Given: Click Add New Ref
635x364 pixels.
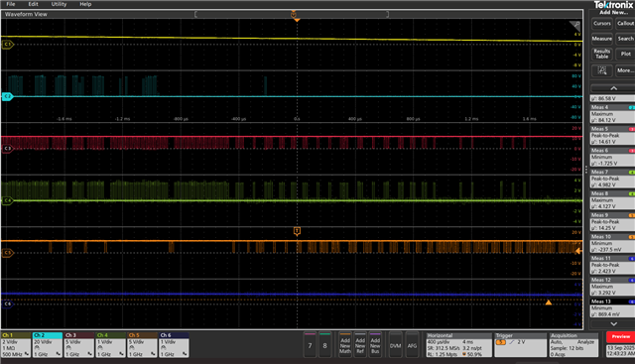Looking at the screenshot, I should [x=360, y=345].
